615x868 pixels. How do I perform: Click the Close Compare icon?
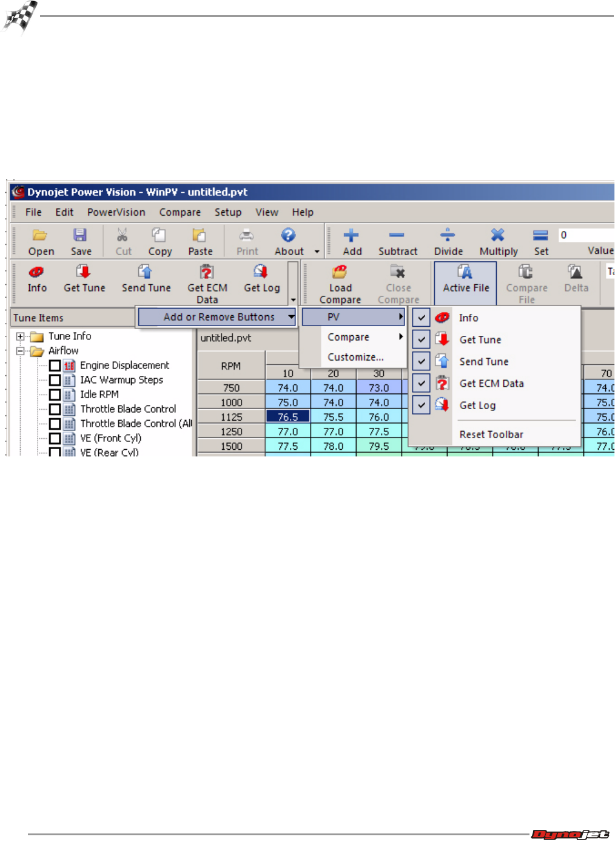click(398, 272)
